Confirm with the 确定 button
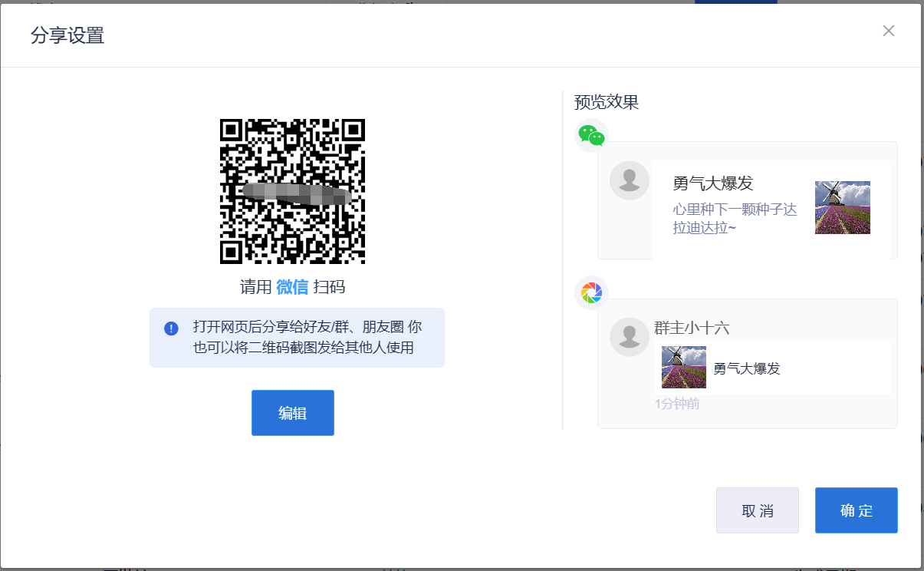Screen dimensions: 924x571 857,510
